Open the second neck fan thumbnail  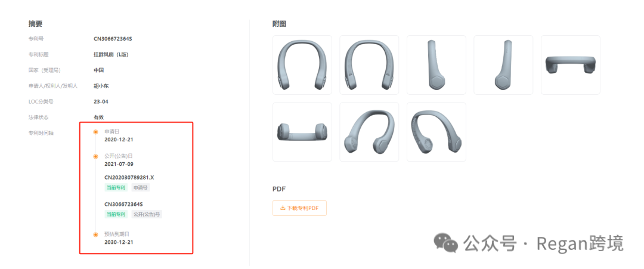[369, 65]
